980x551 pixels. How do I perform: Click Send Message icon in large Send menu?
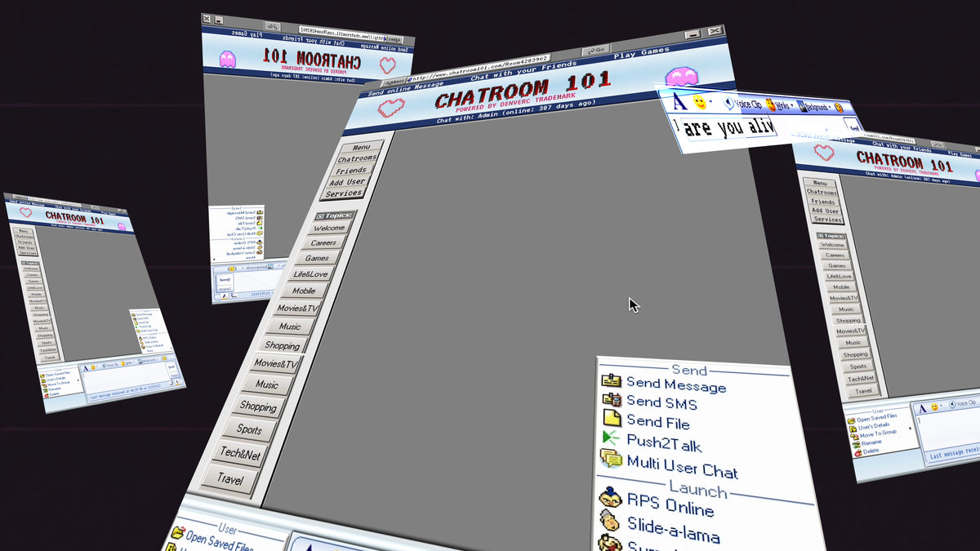pyautogui.click(x=611, y=382)
